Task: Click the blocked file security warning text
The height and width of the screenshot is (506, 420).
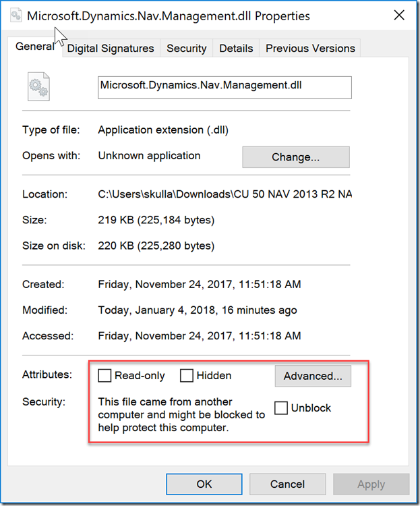Action: coord(181,415)
